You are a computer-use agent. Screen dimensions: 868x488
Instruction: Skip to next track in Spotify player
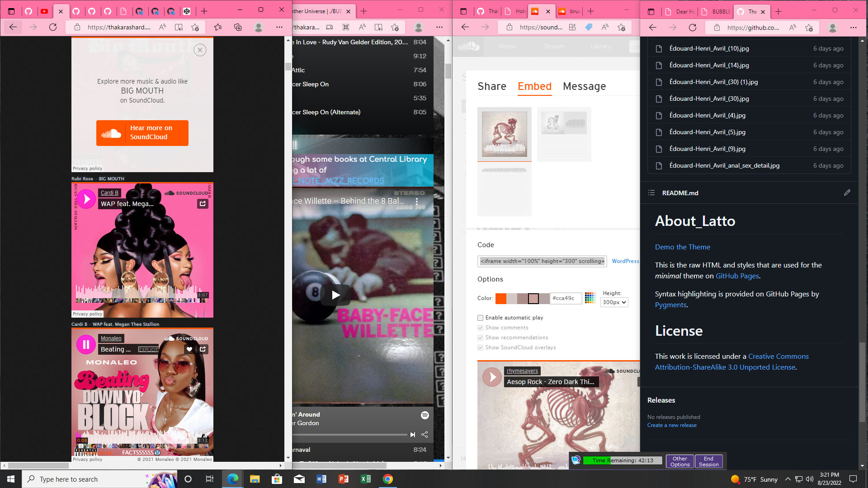[x=412, y=435]
